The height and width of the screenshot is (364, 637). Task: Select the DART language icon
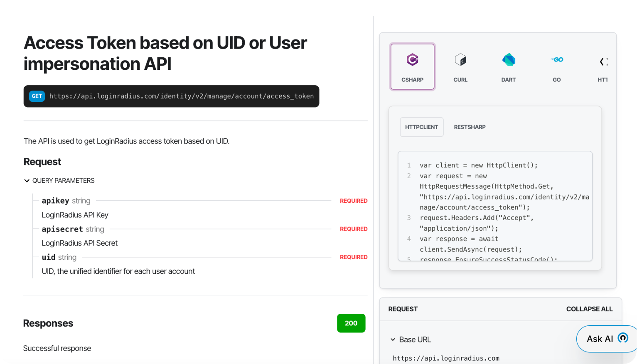pyautogui.click(x=509, y=66)
